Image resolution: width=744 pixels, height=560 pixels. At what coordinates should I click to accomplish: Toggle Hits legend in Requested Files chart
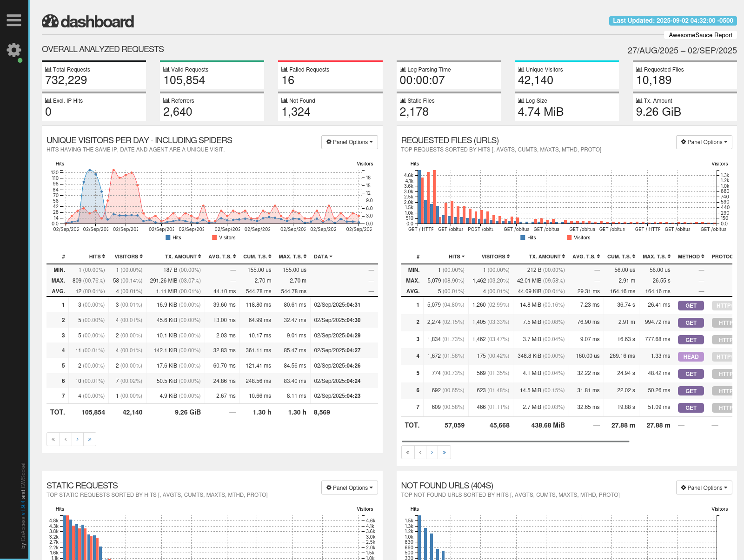click(x=528, y=237)
